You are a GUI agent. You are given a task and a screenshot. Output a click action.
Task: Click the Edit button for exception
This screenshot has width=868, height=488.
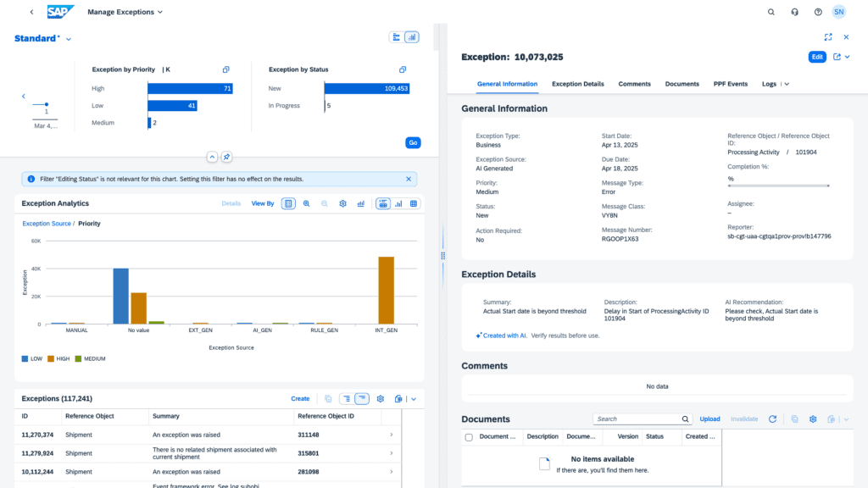coord(816,57)
